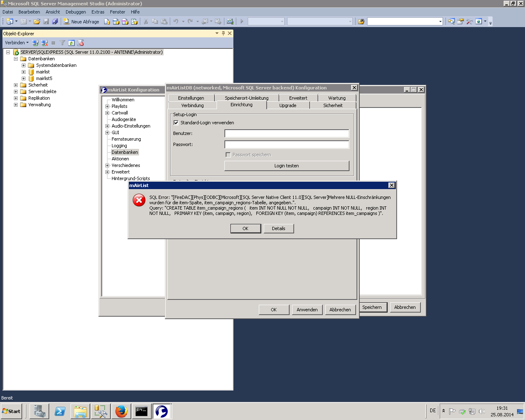Click the Login testen button
This screenshot has height=420, width=525.
(x=287, y=166)
